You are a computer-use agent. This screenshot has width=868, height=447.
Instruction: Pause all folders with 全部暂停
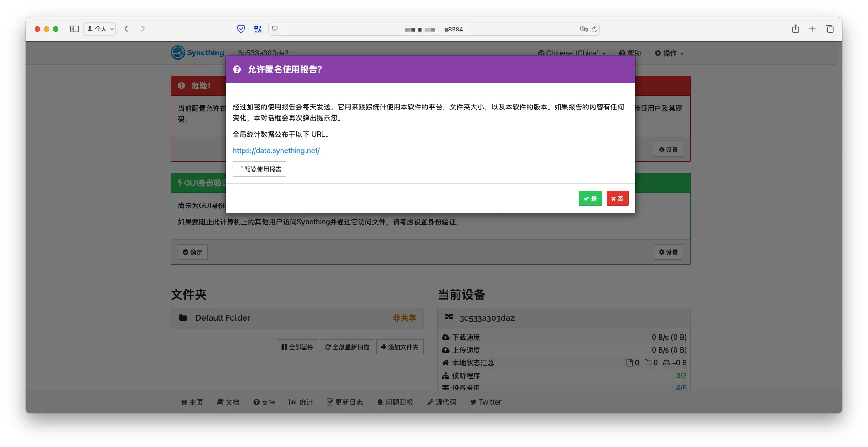coord(297,347)
